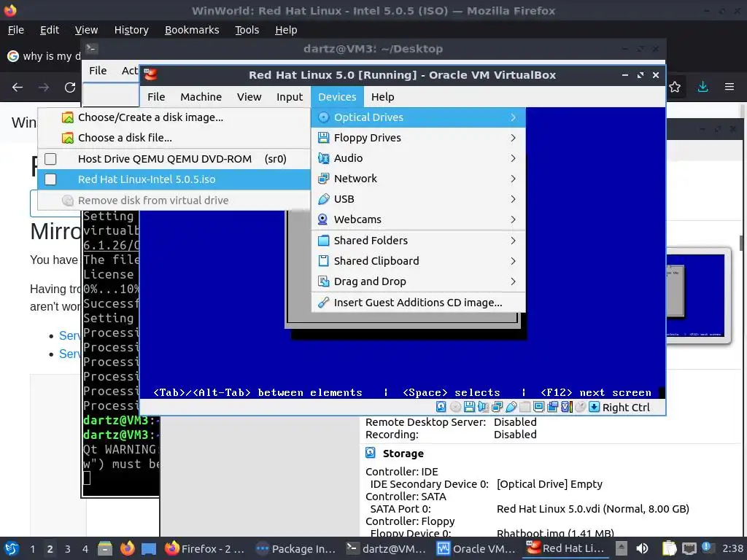Launch Firefox from taskbar quick launcher
747x560 pixels.
point(127,548)
